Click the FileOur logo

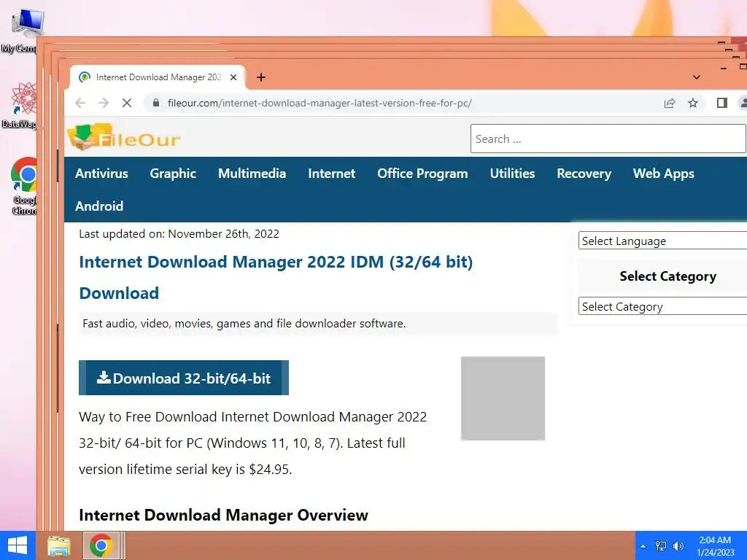click(x=124, y=138)
